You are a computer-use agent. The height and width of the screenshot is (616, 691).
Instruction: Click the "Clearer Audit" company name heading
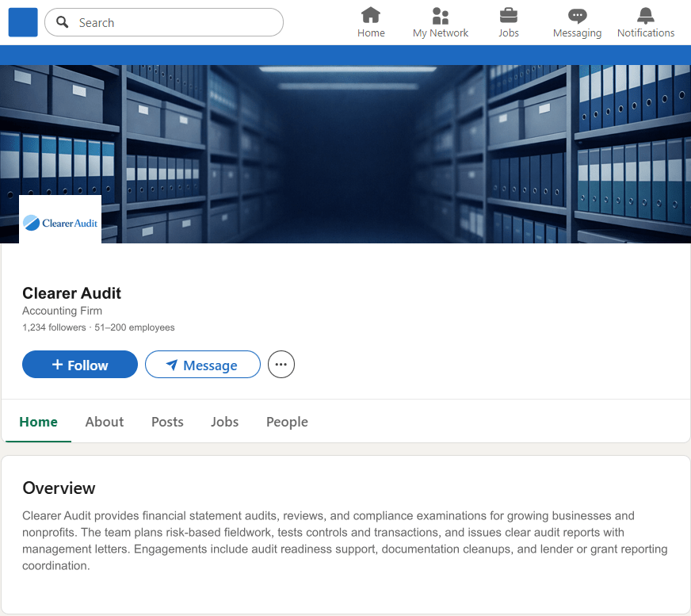72,293
